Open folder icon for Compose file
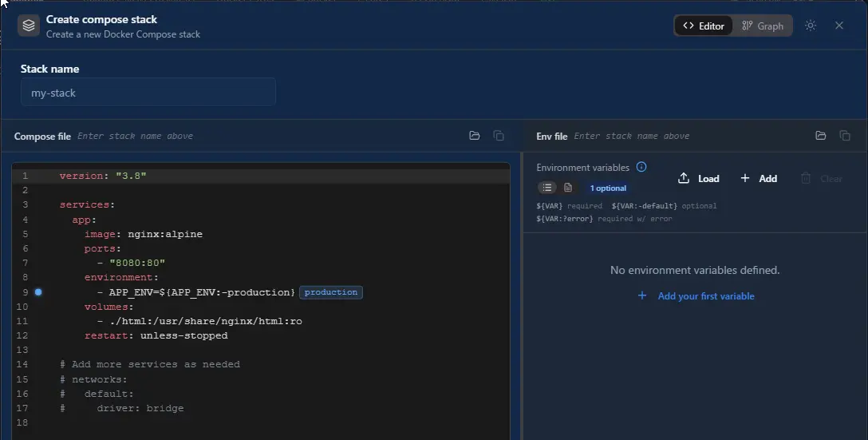This screenshot has width=868, height=440. click(475, 136)
